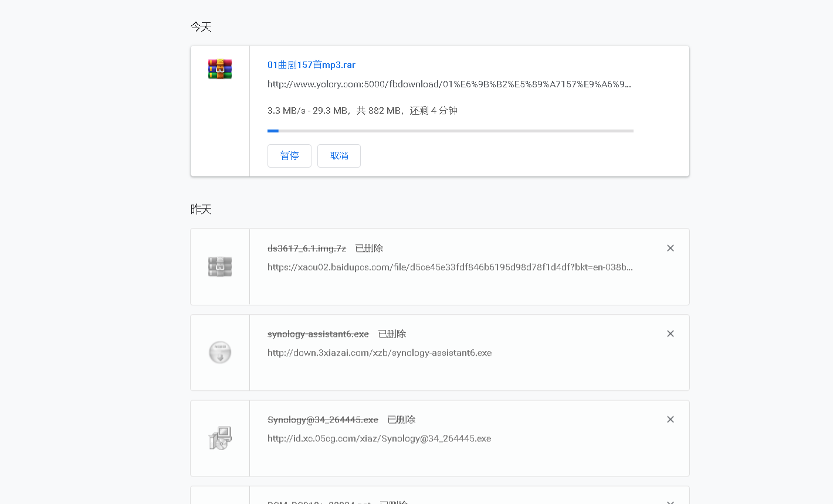Click 已删除 label next to Synology@34_264445.exe
Screen dimensions: 833x504
pyautogui.click(x=401, y=420)
